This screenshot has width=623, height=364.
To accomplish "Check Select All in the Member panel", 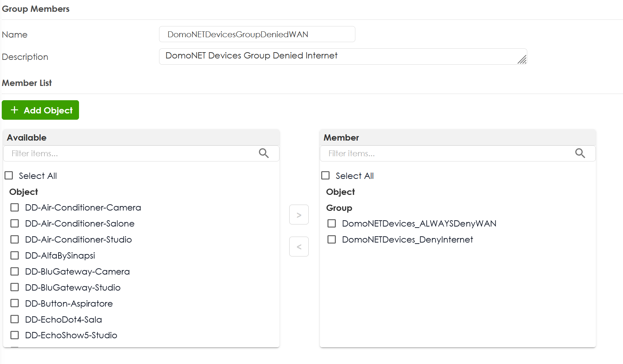I will pyautogui.click(x=325, y=175).
